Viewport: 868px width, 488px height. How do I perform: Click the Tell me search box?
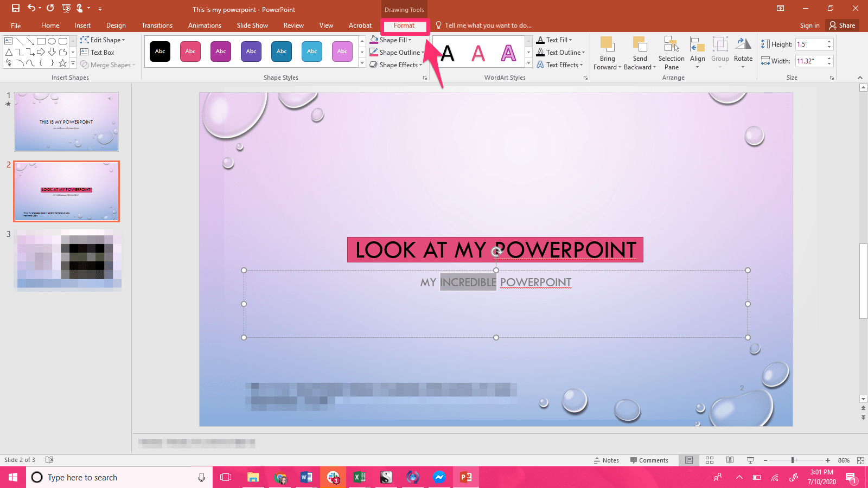[x=483, y=25]
